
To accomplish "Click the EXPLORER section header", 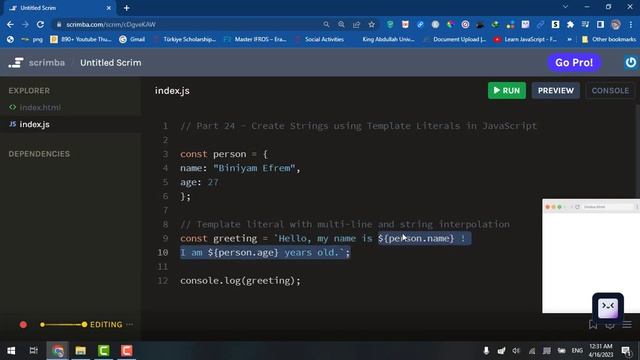I will (29, 91).
